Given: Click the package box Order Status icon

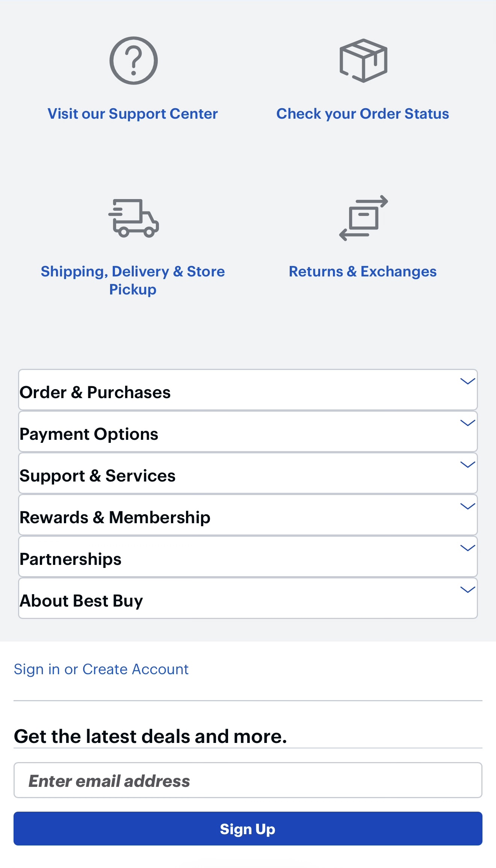Looking at the screenshot, I should (363, 60).
